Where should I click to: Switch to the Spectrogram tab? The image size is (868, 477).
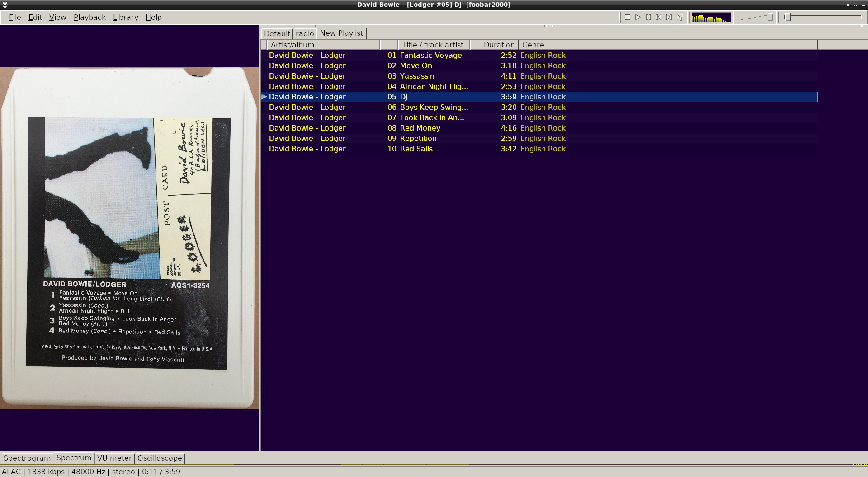27,458
